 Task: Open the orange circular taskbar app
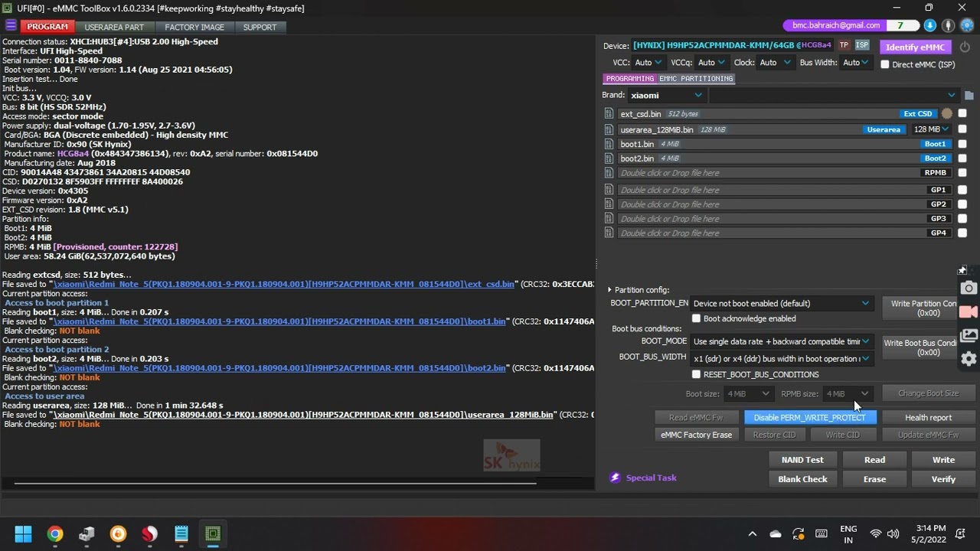coord(118,533)
